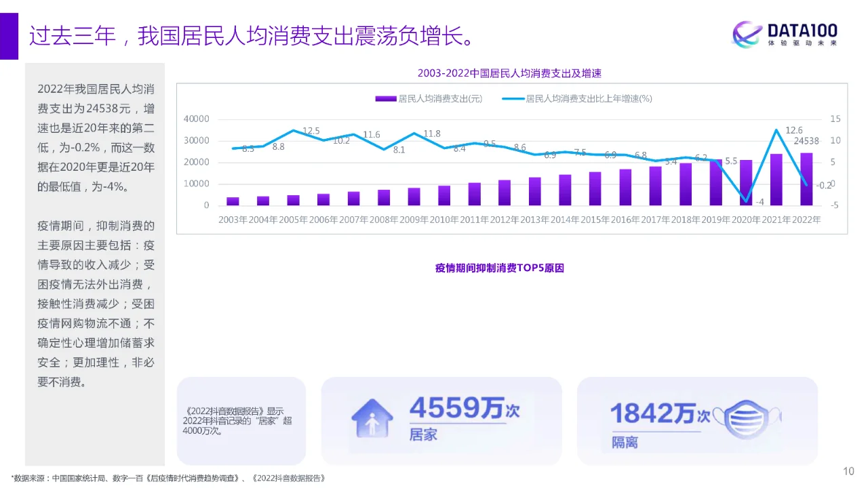Click chart title 2003-2022中国居民人均消费支出及增速

point(509,73)
